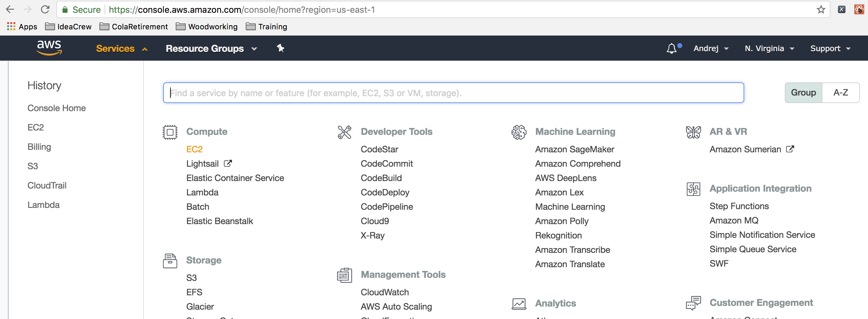The height and width of the screenshot is (319, 868).
Task: Switch service view to Group
Action: click(x=803, y=92)
